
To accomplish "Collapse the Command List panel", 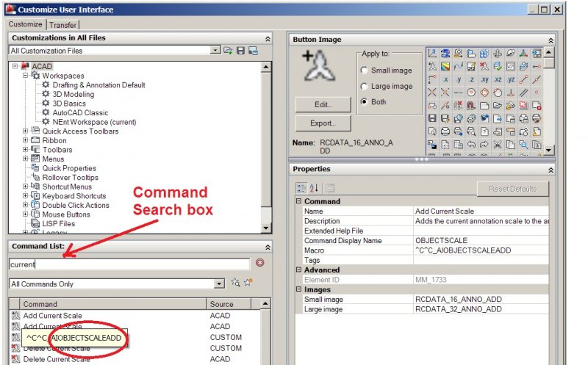I will 268,247.
